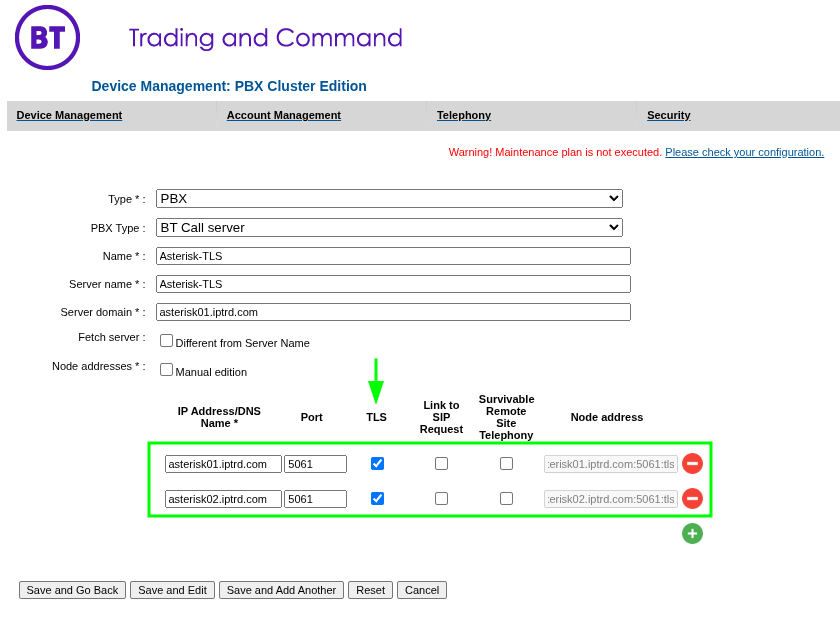The image size is (840, 635).
Task: Focus the Server name input field
Action: (x=393, y=284)
